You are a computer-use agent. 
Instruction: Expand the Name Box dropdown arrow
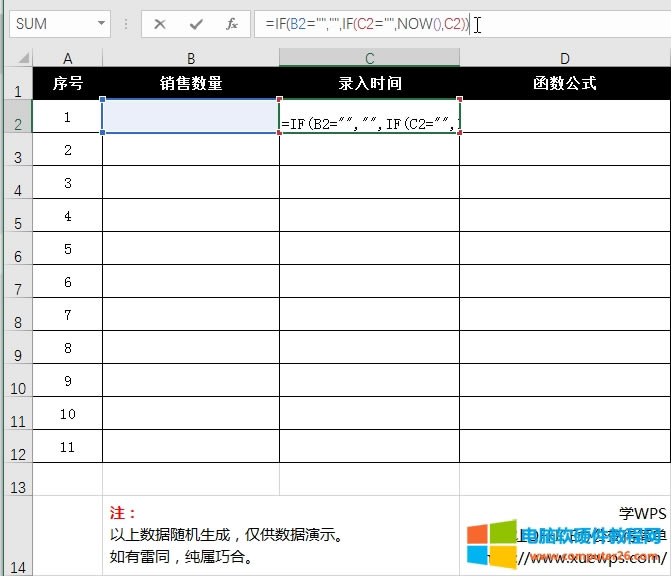pyautogui.click(x=102, y=24)
